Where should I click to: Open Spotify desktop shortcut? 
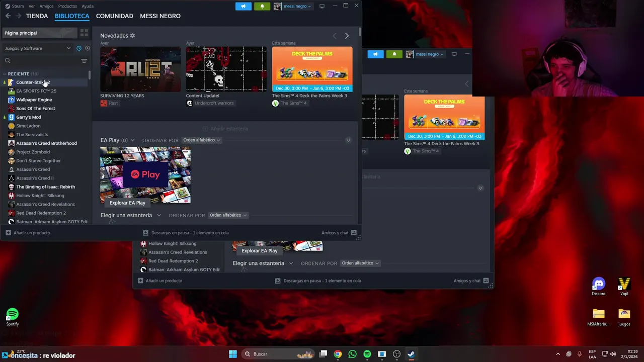click(13, 317)
